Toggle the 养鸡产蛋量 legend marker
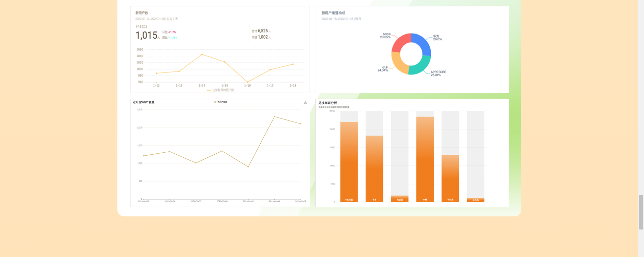644x257 pixels. (215, 102)
